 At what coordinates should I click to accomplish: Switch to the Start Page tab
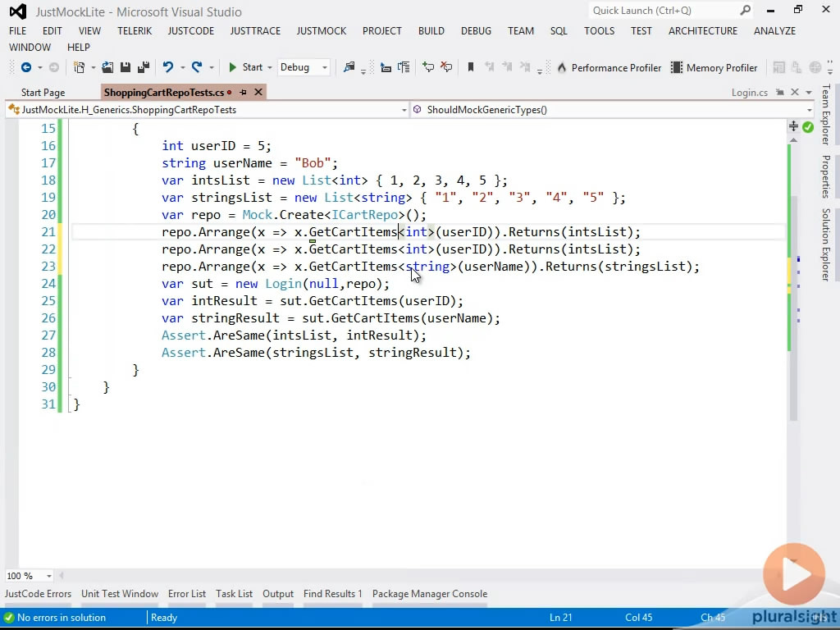43,93
